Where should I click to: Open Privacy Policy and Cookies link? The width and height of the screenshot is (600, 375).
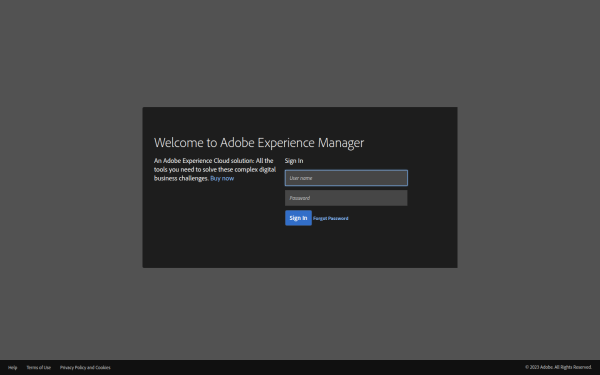pyautogui.click(x=85, y=367)
